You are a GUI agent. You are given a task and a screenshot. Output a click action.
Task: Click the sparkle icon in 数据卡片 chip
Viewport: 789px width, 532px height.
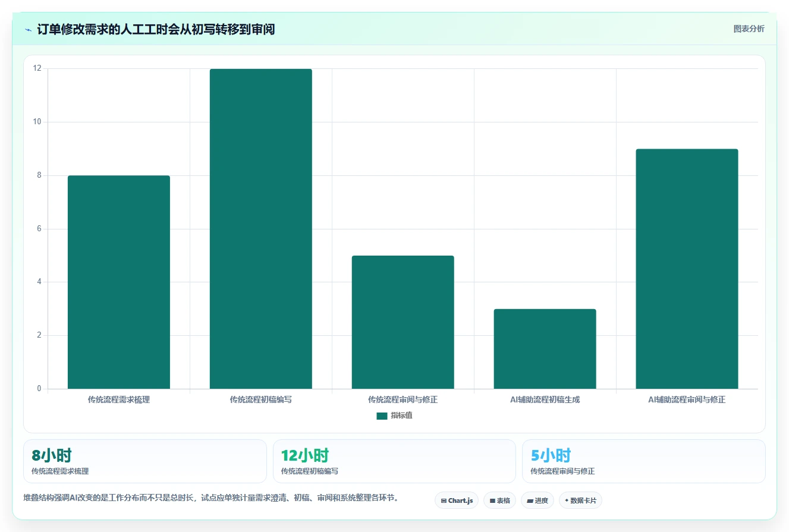(x=567, y=500)
